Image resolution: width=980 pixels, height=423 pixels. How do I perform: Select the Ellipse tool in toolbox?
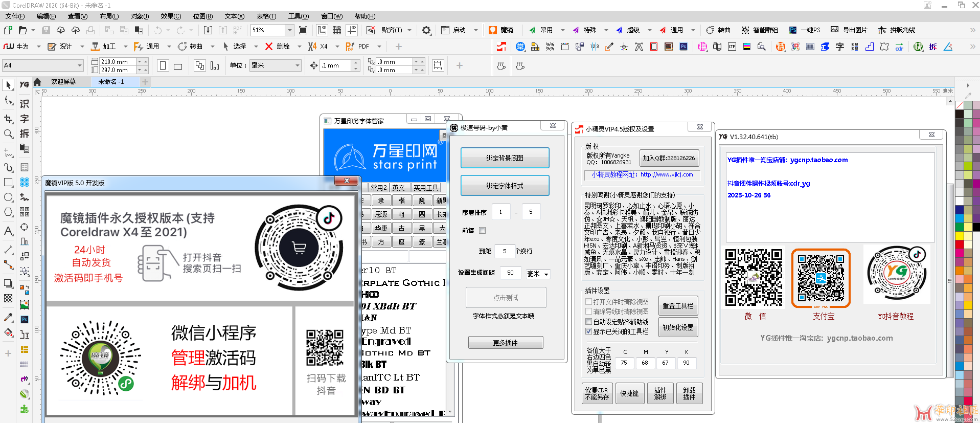tap(8, 197)
